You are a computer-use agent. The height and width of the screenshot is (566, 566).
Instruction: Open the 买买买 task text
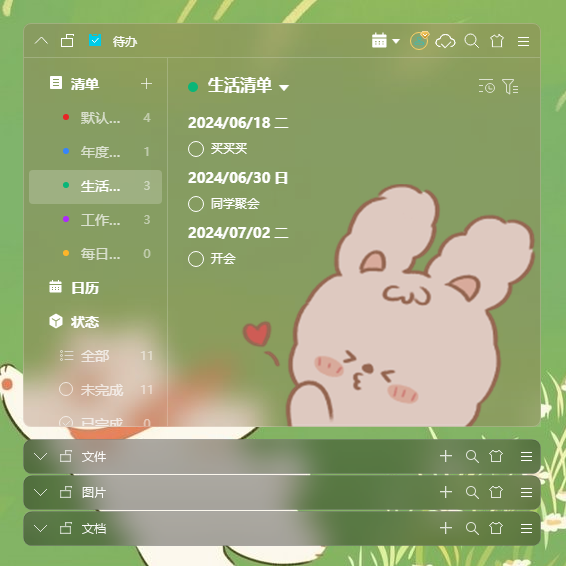tap(229, 149)
